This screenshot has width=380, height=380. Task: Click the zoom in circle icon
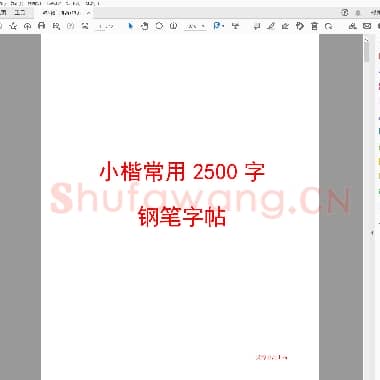(173, 26)
